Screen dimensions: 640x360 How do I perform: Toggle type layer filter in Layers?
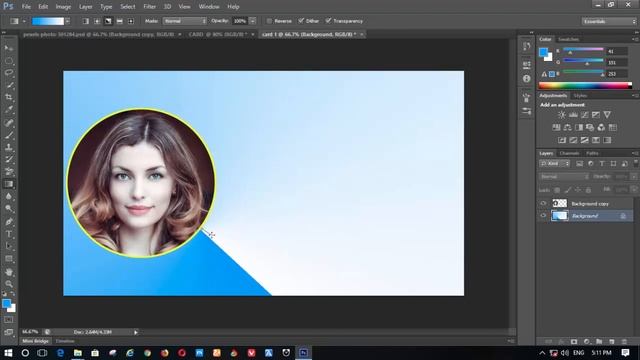click(602, 164)
